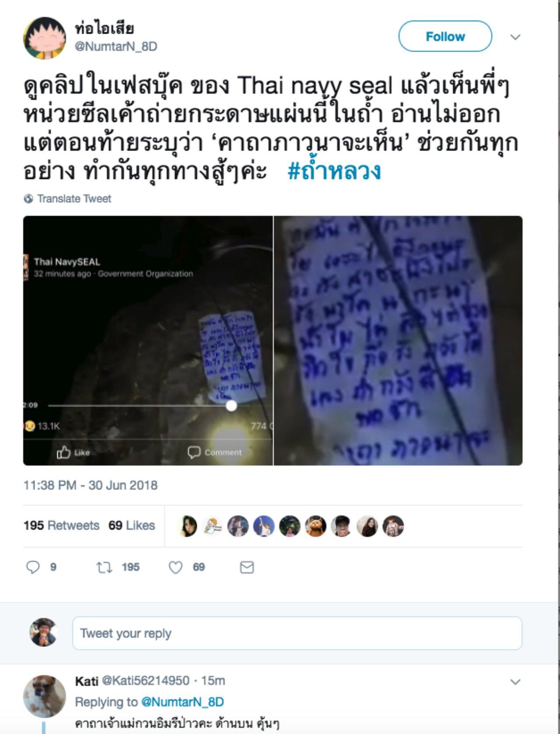
Task: Follow the @NumtarN_8D account
Action: coord(445,36)
